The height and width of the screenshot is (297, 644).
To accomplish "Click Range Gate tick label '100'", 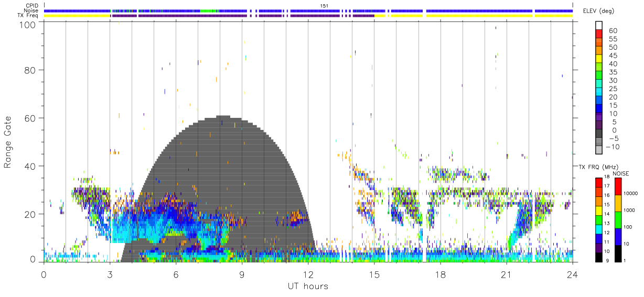I will 28,24.
